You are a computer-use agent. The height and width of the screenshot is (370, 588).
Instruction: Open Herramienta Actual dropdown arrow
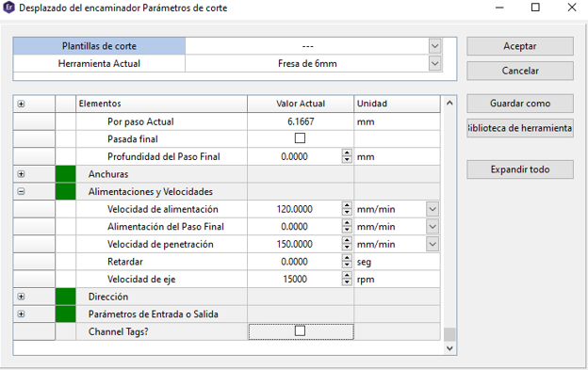point(434,64)
